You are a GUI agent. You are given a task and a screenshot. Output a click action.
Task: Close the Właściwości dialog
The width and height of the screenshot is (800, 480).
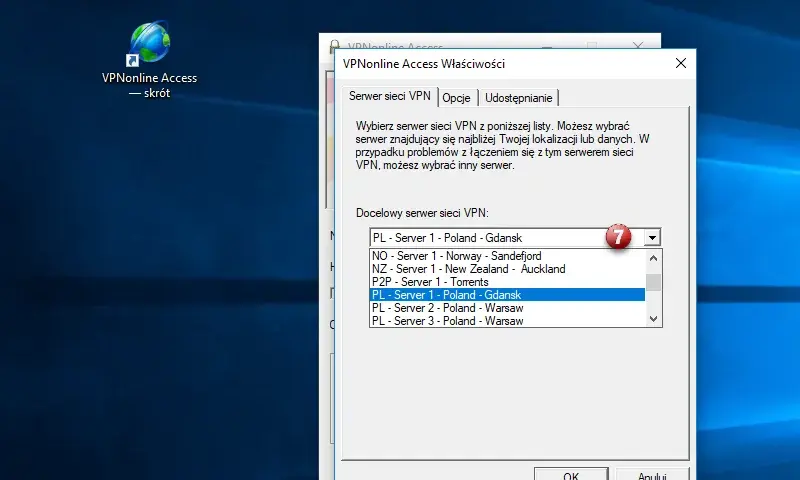tap(681, 63)
